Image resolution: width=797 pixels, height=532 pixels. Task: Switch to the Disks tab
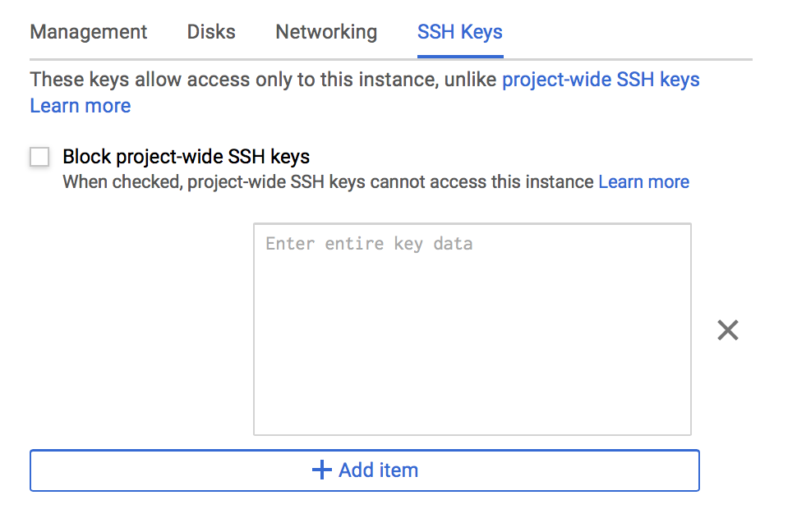click(x=211, y=32)
